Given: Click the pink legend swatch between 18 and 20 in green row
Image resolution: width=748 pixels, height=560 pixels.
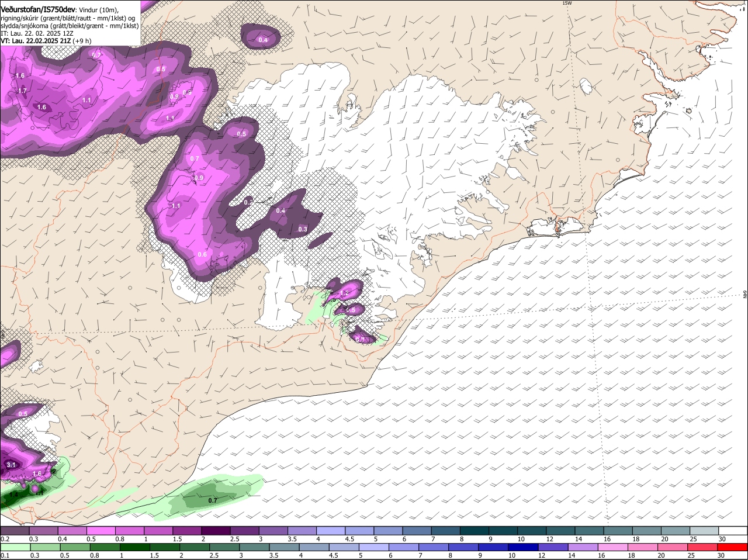Looking at the screenshot, I should [643, 547].
